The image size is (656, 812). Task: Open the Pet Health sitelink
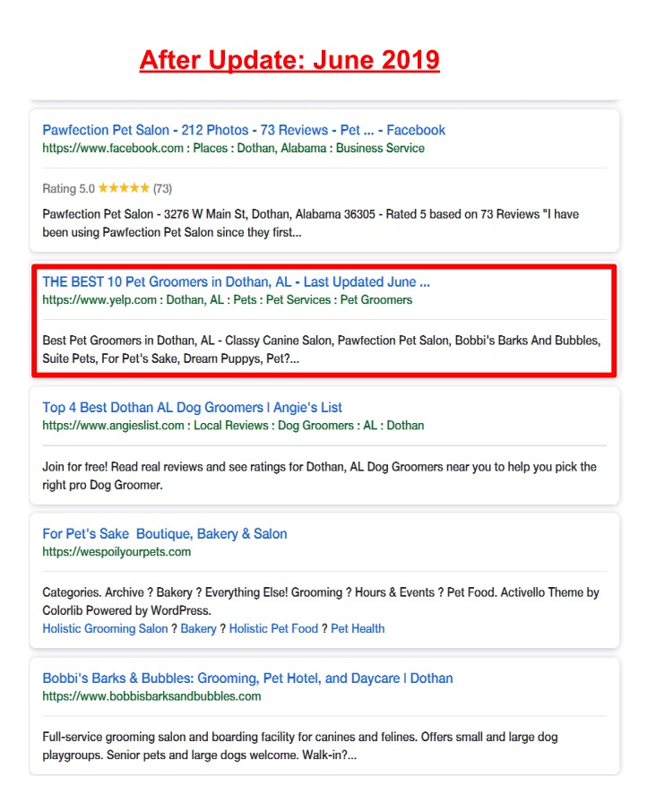coord(358,628)
